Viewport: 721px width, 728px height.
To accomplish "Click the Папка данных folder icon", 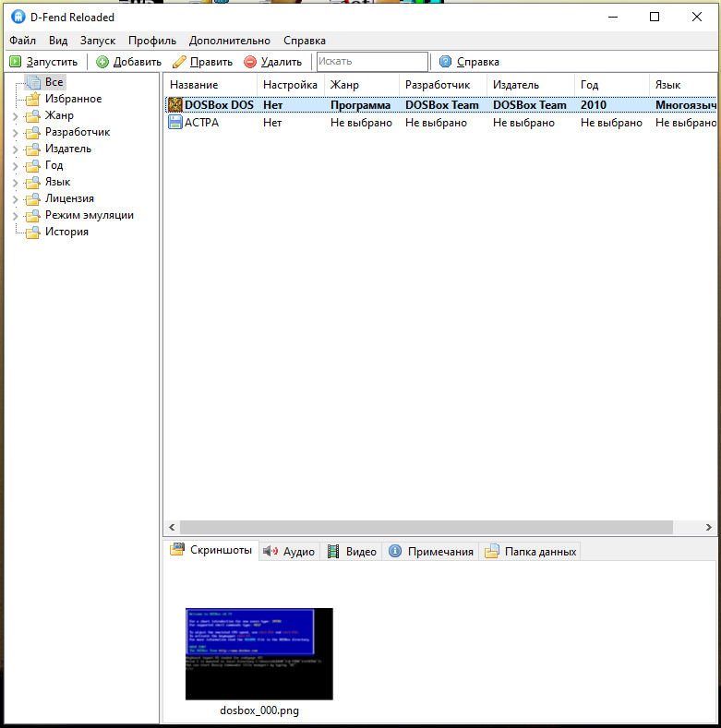I will pos(491,551).
